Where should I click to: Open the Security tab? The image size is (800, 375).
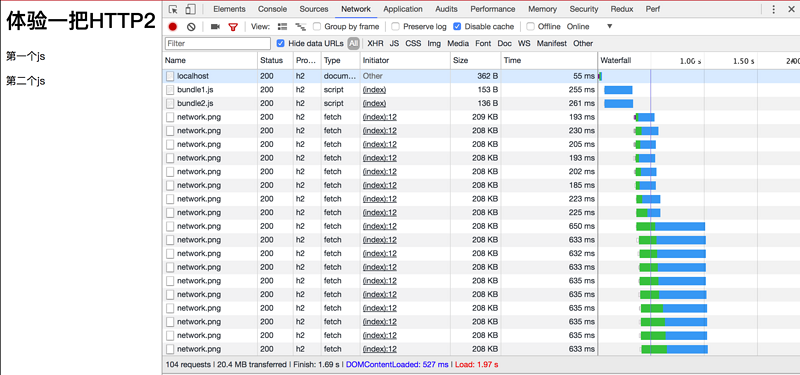click(x=584, y=9)
